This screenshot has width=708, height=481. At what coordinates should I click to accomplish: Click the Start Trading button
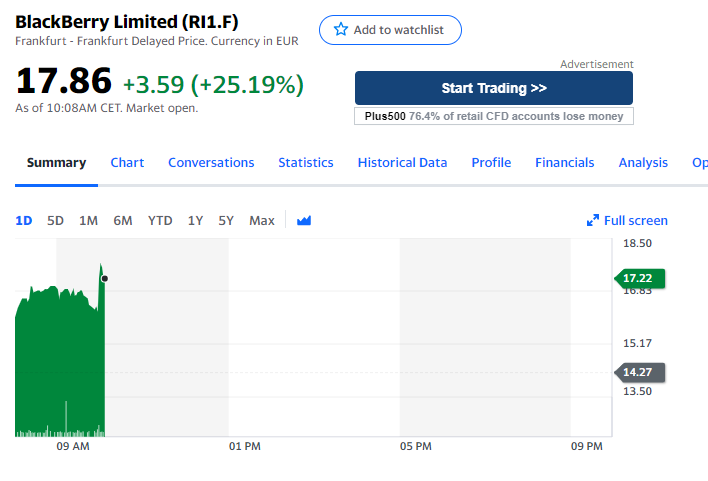494,88
